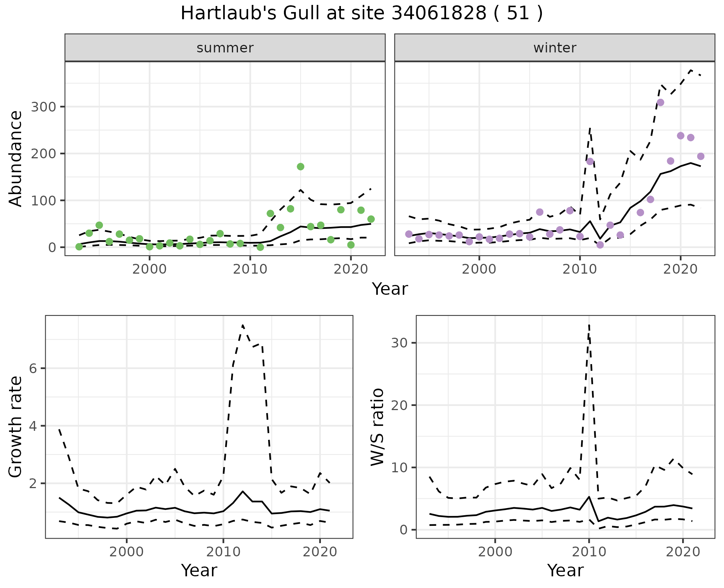Click the Growth rate y-axis label
Viewport: 724px width, 588px height.
point(15,427)
